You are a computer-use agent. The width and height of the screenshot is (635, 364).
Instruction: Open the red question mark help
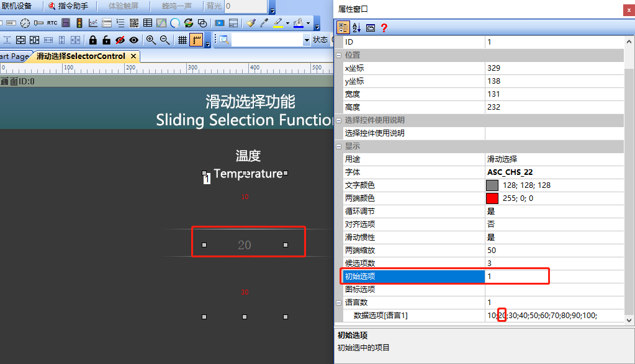coord(384,27)
